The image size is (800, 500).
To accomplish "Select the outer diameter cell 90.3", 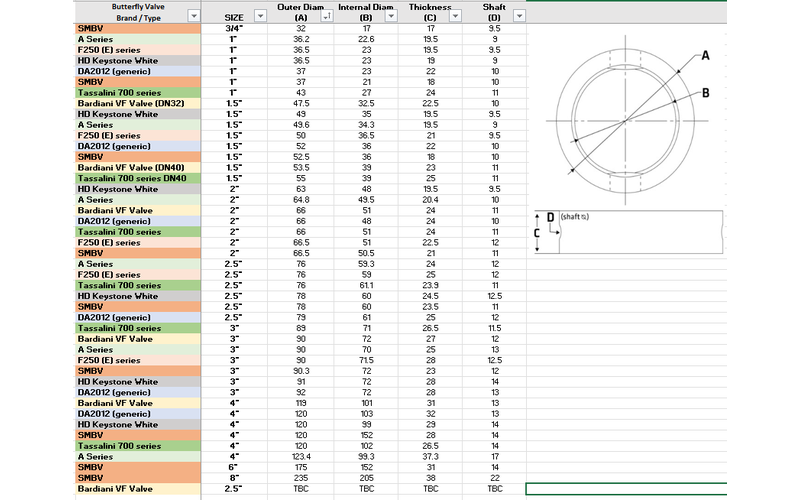I will tap(301, 371).
